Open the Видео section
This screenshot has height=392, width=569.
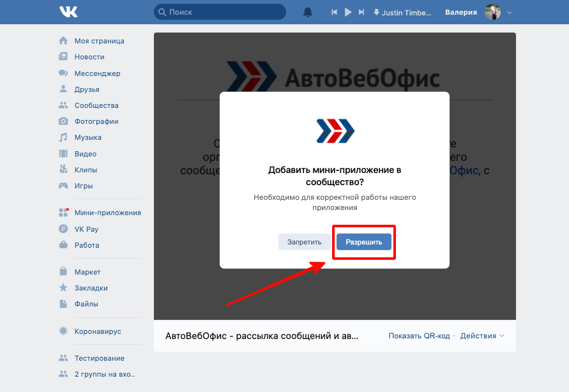pos(86,154)
